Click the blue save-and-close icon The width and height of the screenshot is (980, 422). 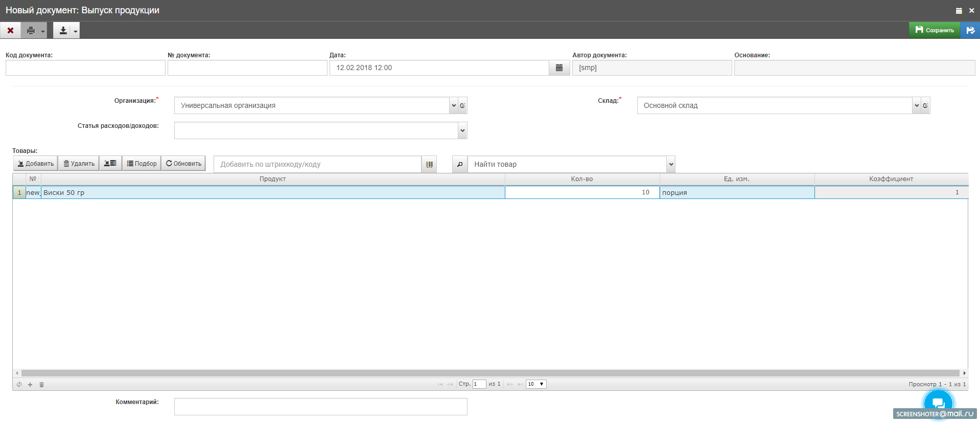[x=970, y=30]
